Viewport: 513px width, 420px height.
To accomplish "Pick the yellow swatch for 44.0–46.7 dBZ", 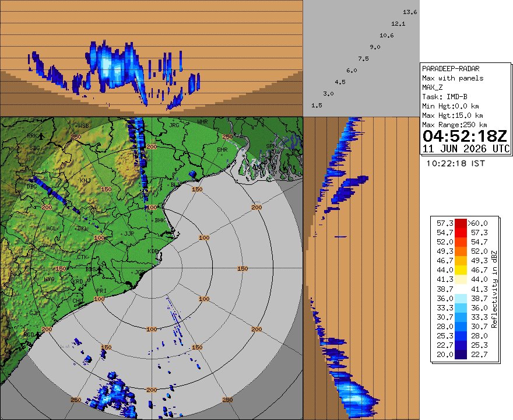I will (461, 270).
